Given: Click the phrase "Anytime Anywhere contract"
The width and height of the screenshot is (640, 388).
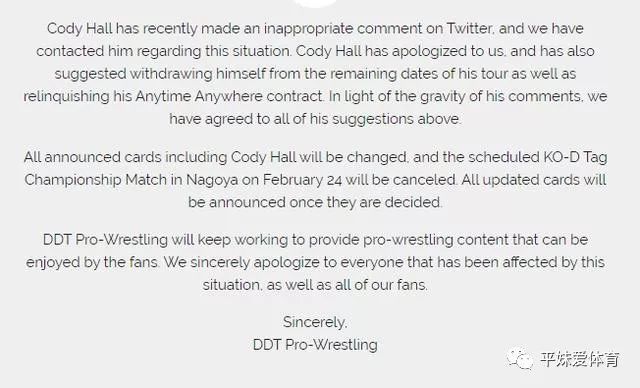Looking at the screenshot, I should [229, 96].
